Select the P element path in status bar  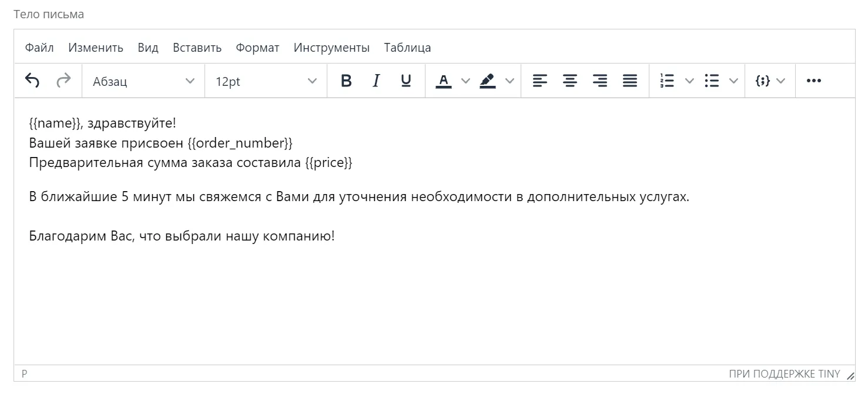point(25,374)
